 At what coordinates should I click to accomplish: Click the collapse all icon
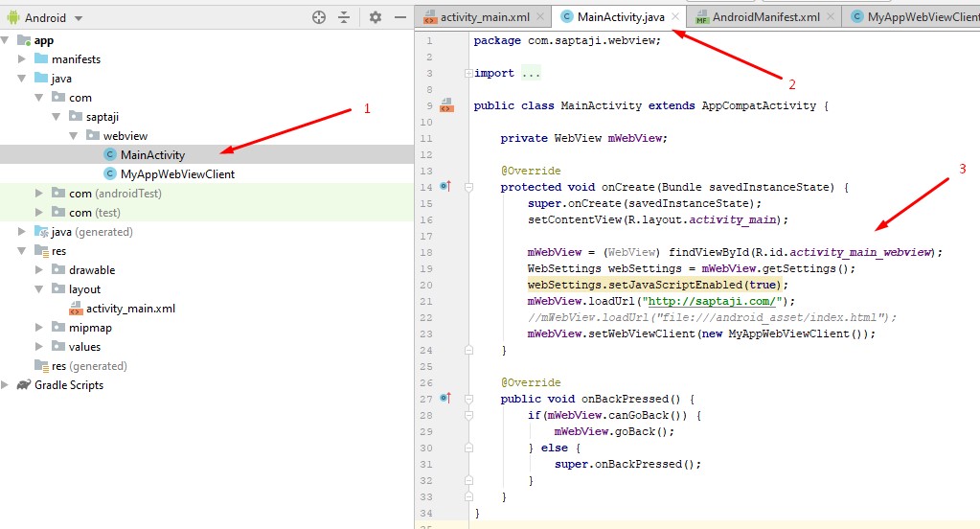344,17
